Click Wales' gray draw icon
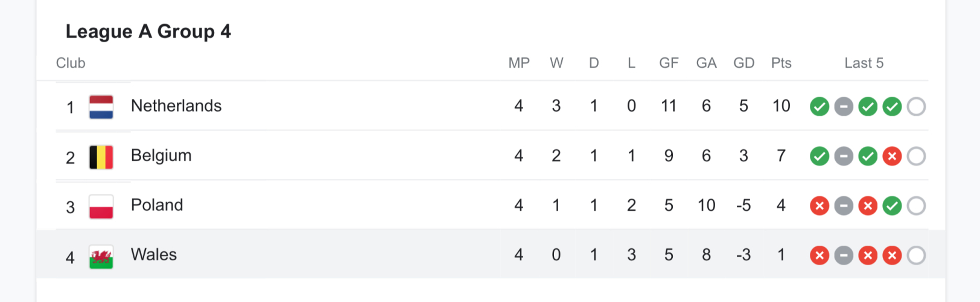 (843, 255)
